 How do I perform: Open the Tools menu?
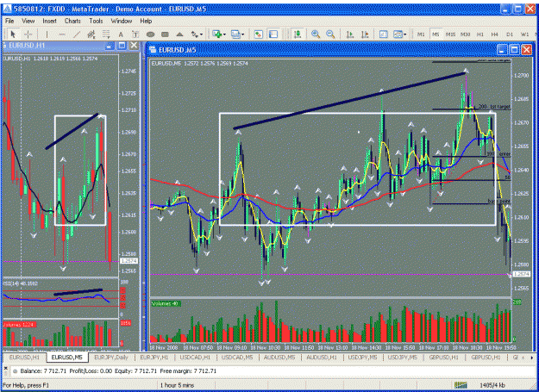[x=96, y=21]
